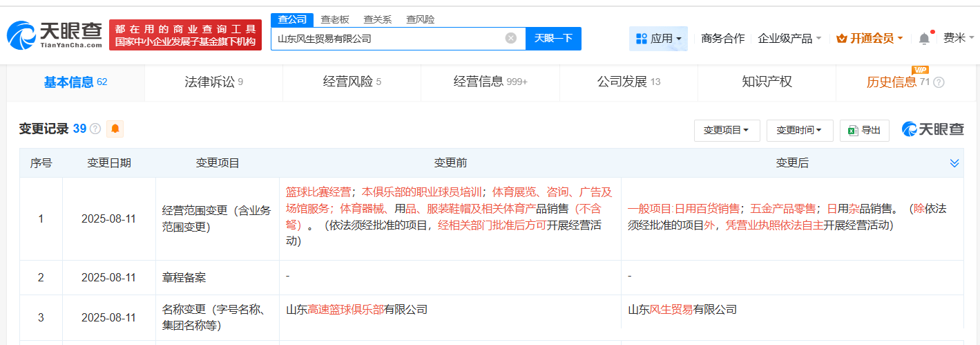Viewport: 980px width, 345px height.
Task: Open the 开通会员 membership dropdown
Action: 869,39
